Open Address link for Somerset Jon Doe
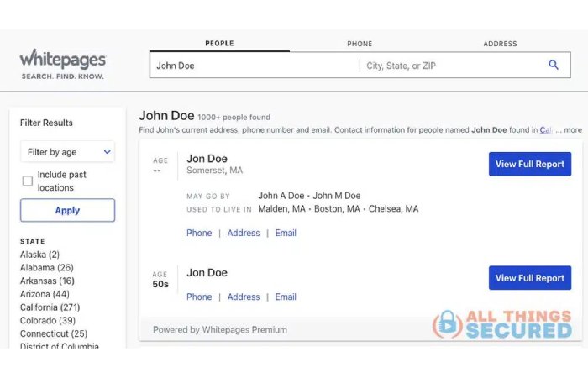Image resolution: width=588 pixels, height=378 pixels. (x=244, y=233)
